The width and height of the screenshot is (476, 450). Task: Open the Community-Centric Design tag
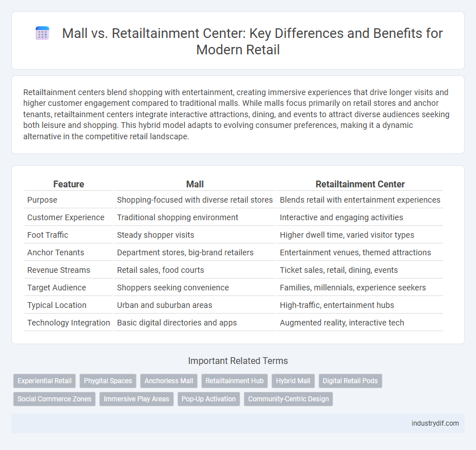coord(288,399)
